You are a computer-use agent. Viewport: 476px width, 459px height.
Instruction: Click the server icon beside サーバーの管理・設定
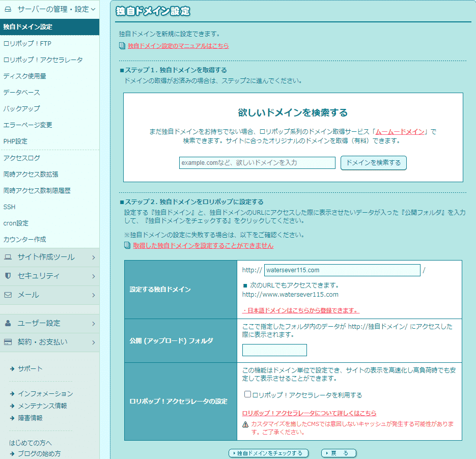(8, 9)
